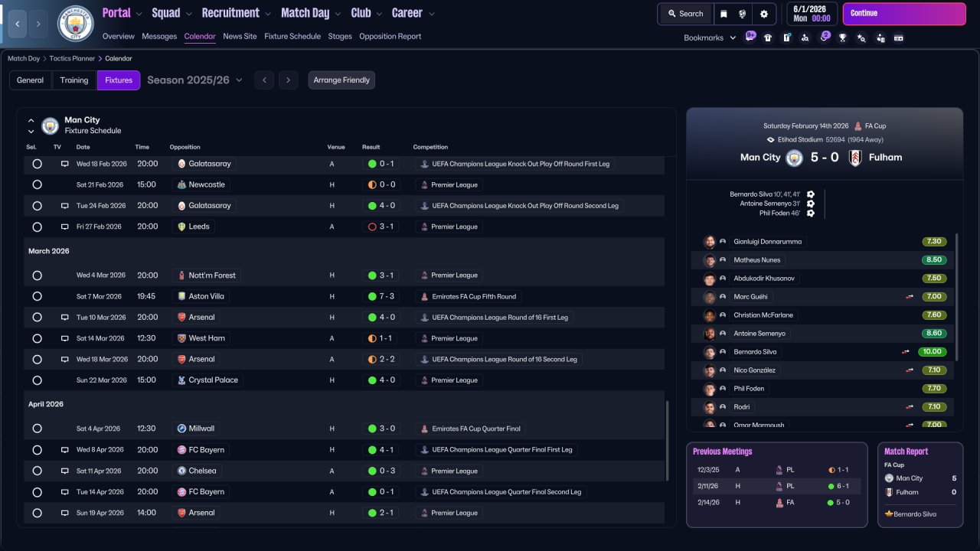Expand the Match Day menu dropdown

click(338, 14)
